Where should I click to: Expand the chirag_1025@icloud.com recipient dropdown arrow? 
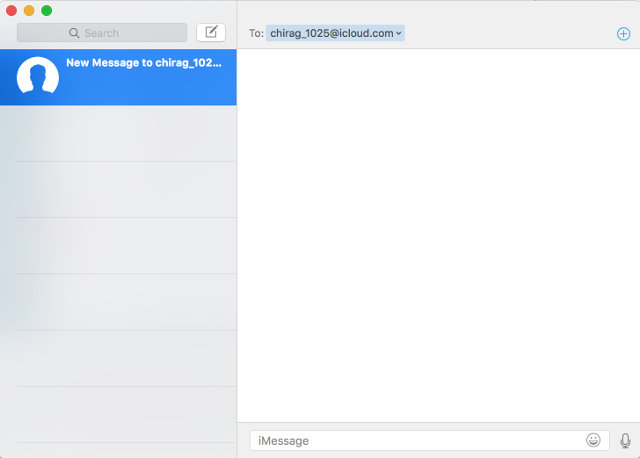coord(399,33)
